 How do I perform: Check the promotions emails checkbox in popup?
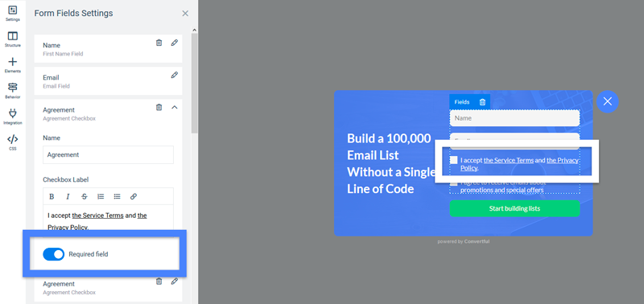tap(453, 183)
